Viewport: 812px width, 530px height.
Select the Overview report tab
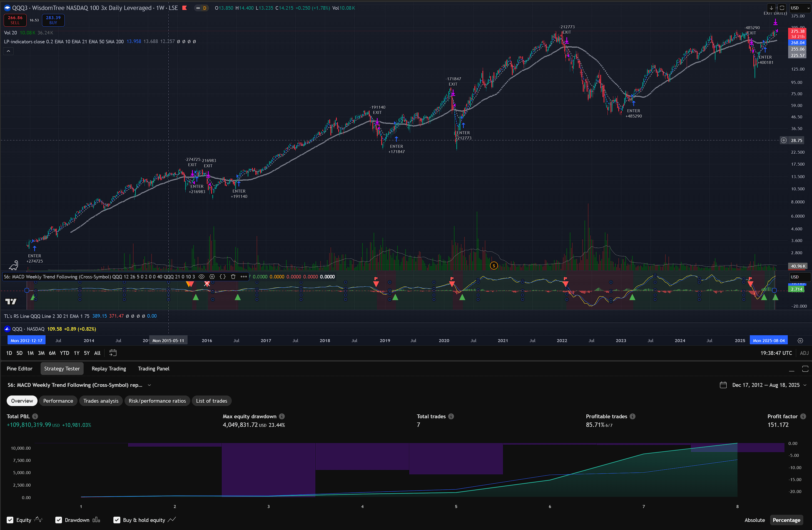tap(22, 401)
